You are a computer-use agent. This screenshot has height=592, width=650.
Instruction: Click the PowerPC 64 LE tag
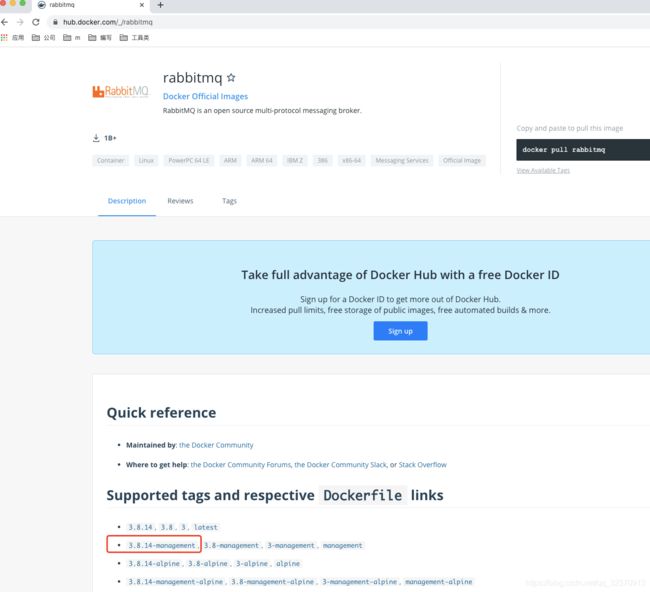[x=189, y=160]
